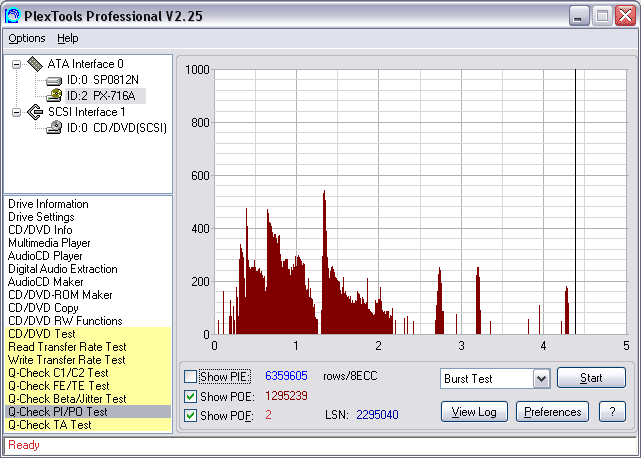Screen dimensions: 641x458
Task: Select Read Transfer Rate Test
Action: [x=88, y=347]
